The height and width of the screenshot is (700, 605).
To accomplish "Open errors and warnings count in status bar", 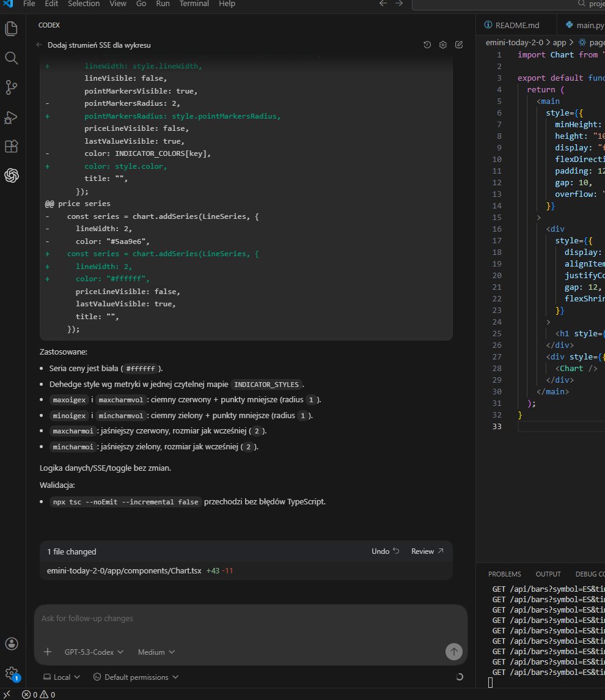I will coord(38,694).
